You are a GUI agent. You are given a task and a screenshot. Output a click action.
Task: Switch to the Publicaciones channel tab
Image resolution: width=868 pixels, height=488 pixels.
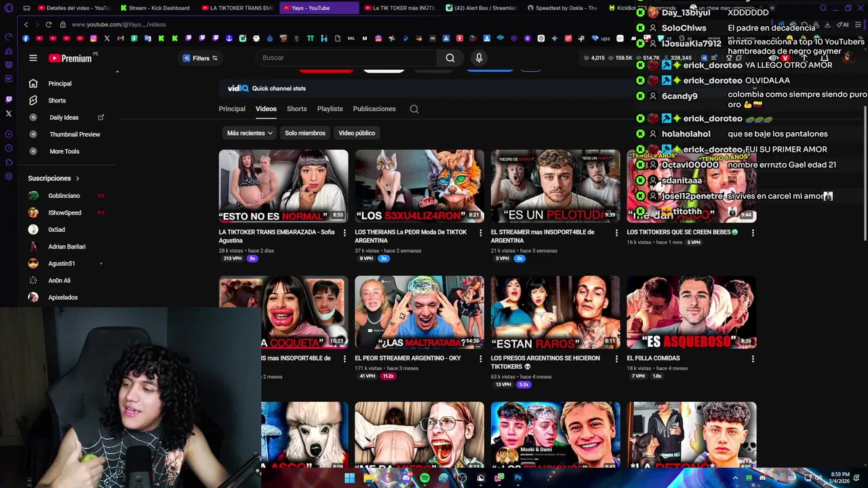pos(374,108)
